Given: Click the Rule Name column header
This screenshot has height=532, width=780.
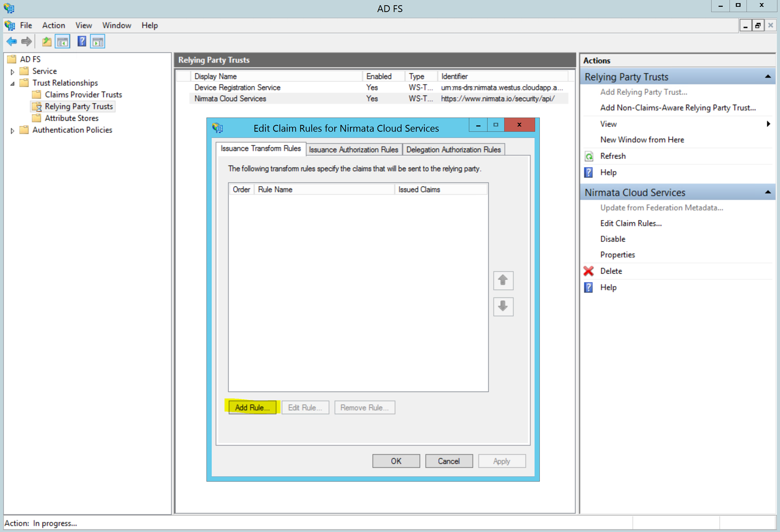Looking at the screenshot, I should 324,189.
